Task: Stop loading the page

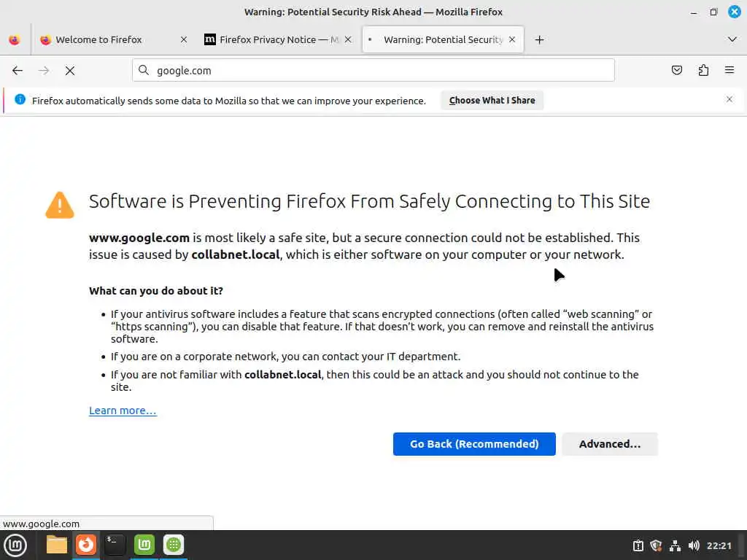Action: (70, 71)
